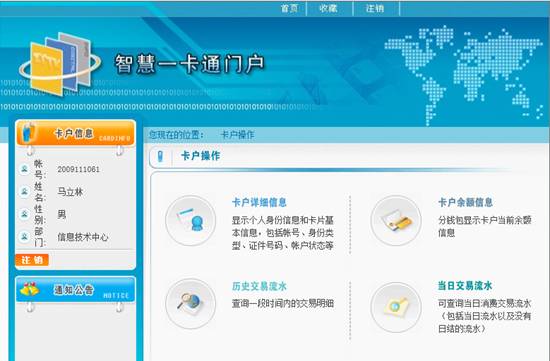The width and height of the screenshot is (550, 361).
Task: Click the 卡户信息 orange panel header
Action: tap(75, 133)
